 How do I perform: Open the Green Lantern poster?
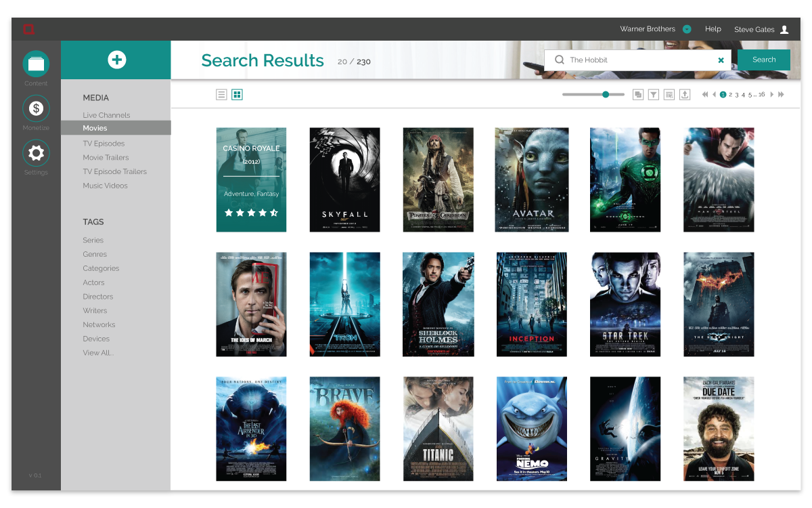(x=625, y=179)
